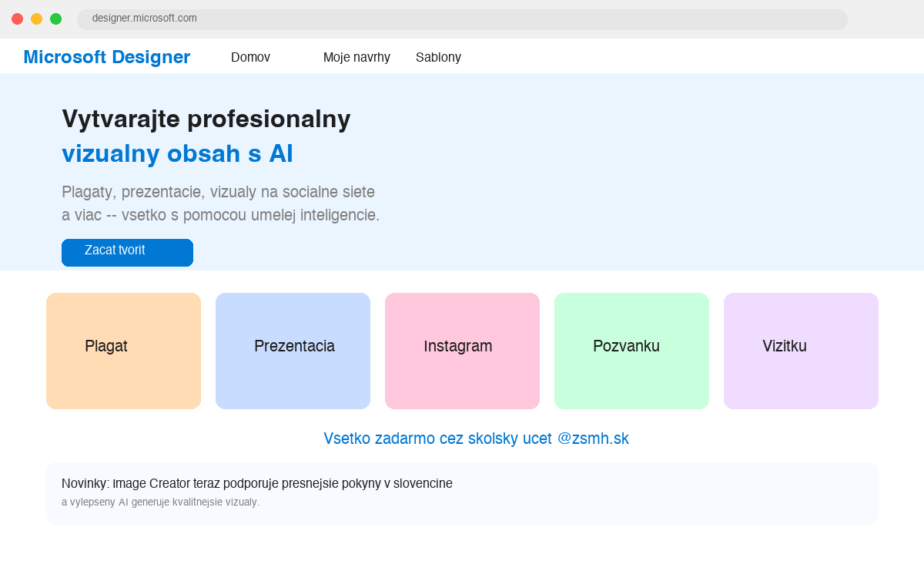Pick the green Pozvanku card

pos(631,351)
